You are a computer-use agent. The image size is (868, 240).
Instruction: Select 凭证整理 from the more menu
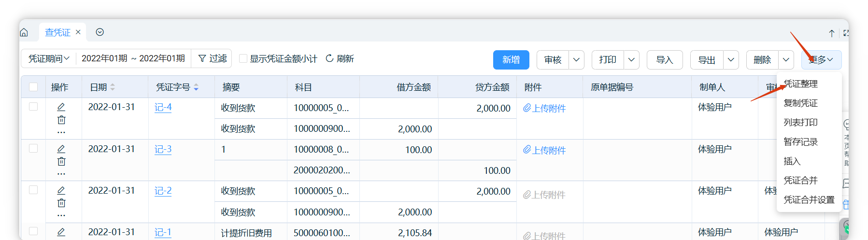click(x=800, y=84)
